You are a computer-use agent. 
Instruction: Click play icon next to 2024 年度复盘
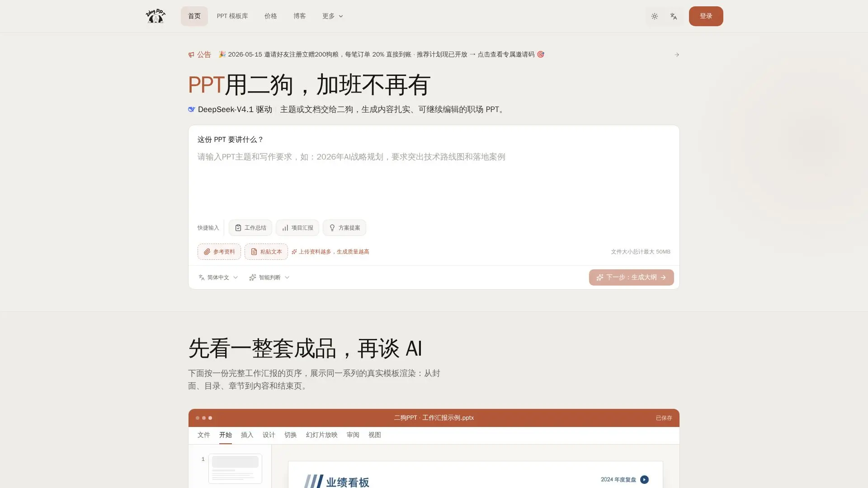[x=644, y=479]
